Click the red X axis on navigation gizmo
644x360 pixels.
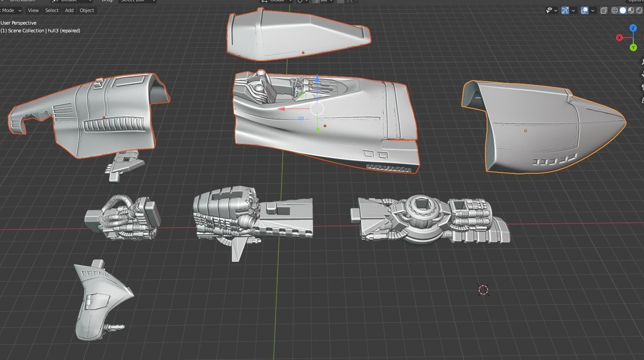tap(619, 38)
